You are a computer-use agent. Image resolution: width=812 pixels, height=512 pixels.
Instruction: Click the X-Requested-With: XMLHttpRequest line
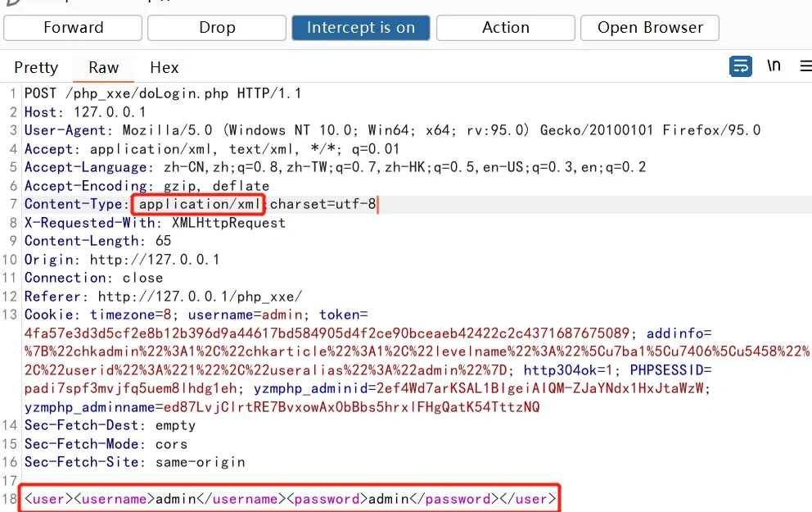155,223
